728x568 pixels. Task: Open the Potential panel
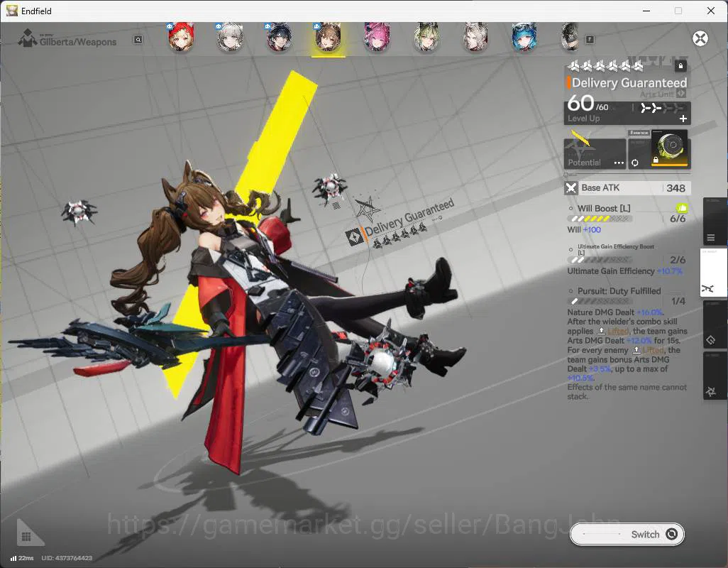click(x=595, y=153)
